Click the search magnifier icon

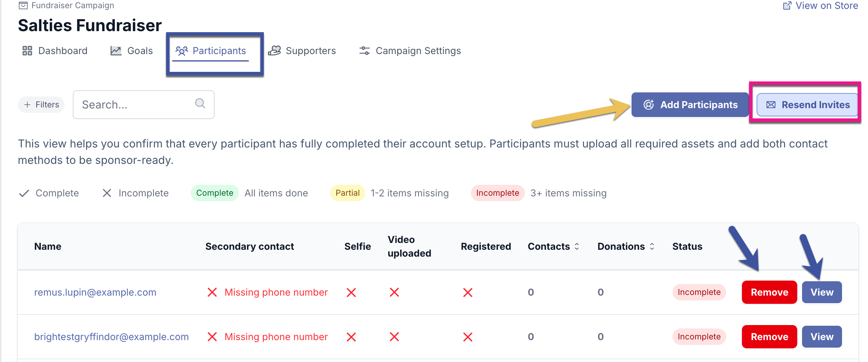click(x=200, y=103)
